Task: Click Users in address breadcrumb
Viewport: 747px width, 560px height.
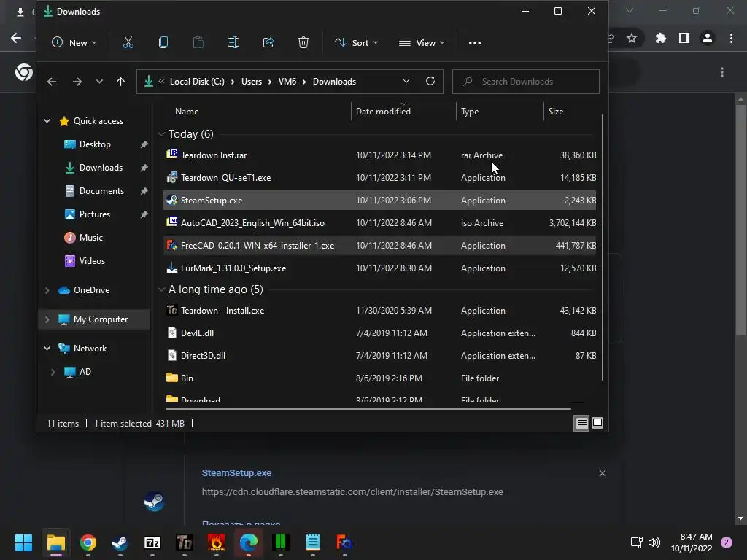Action: [x=252, y=82]
